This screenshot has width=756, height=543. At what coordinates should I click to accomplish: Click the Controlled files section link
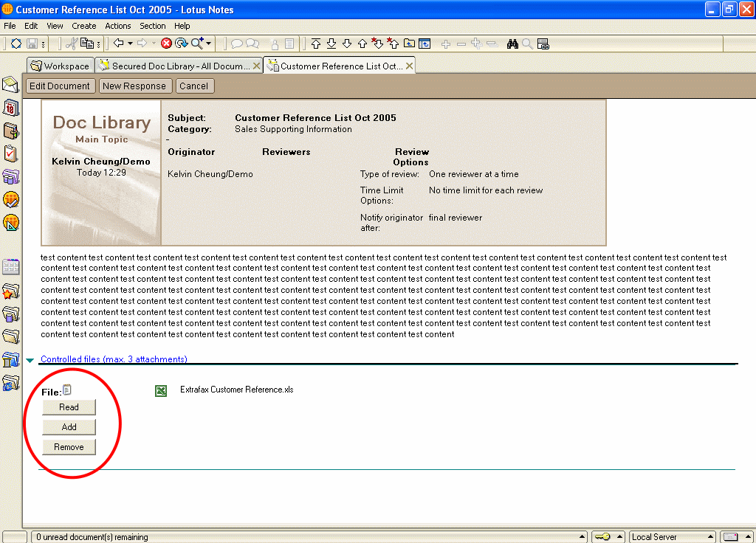click(x=114, y=359)
